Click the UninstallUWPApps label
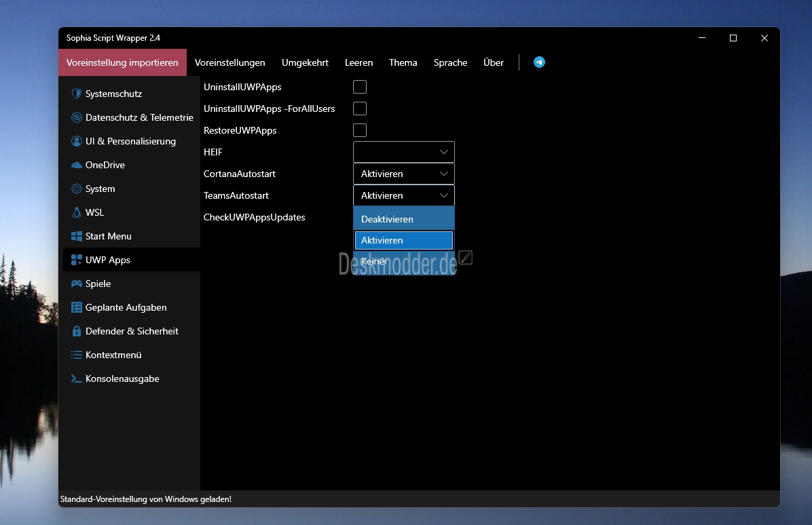This screenshot has width=812, height=525. (242, 87)
